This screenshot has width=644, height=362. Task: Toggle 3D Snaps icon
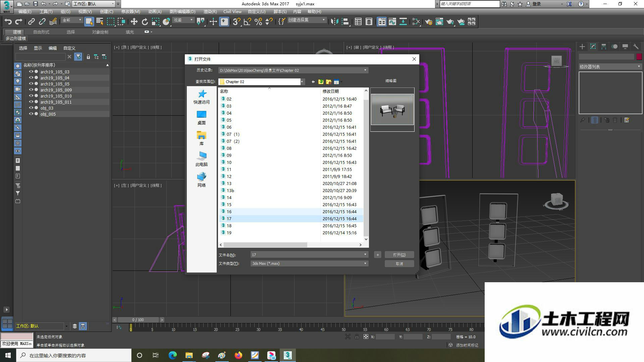pyautogui.click(x=236, y=22)
